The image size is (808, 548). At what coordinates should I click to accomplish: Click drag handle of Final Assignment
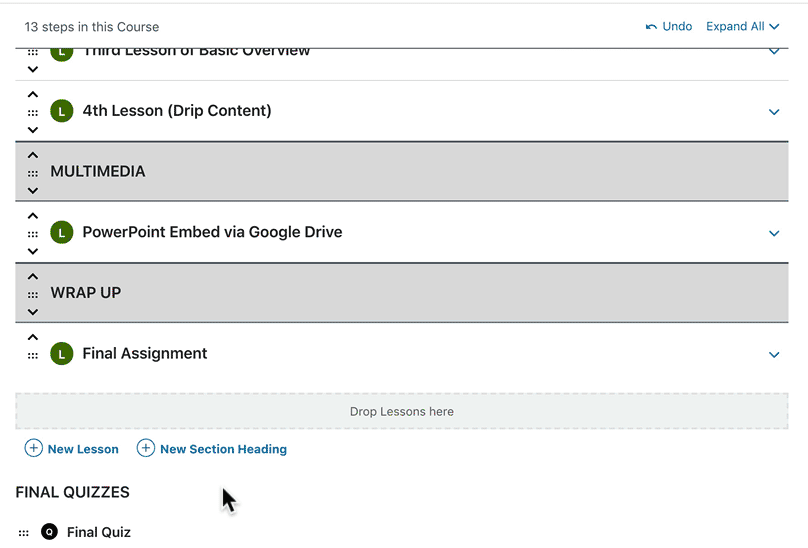[33, 355]
